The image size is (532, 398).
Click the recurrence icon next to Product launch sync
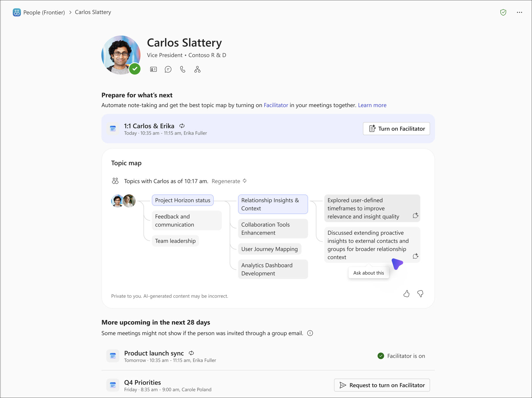click(191, 353)
